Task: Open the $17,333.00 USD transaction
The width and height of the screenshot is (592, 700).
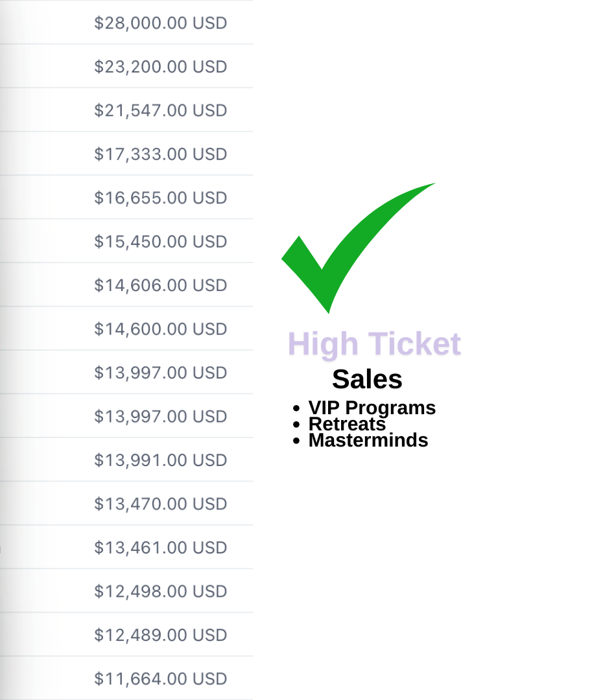Action: click(x=161, y=154)
